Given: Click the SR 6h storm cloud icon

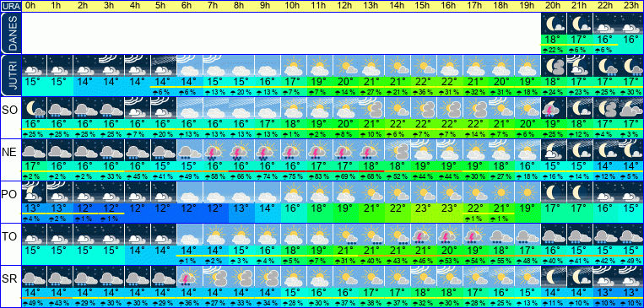Looking at the screenshot, I should (x=189, y=277).
